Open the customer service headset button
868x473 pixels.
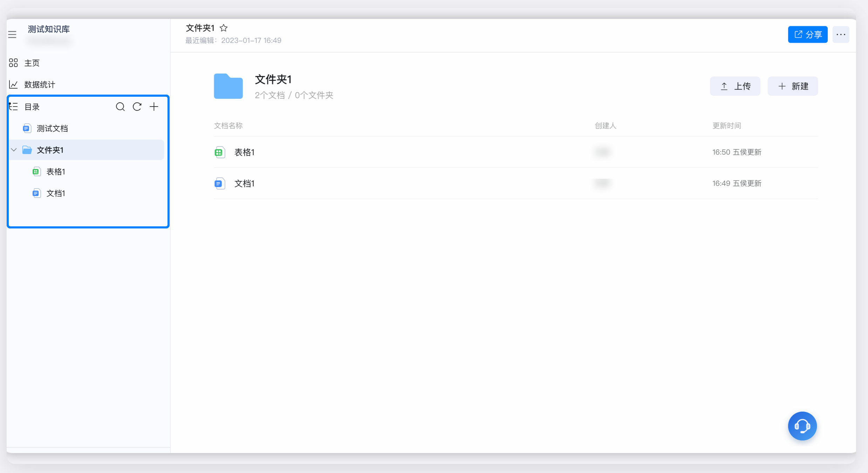pos(802,426)
